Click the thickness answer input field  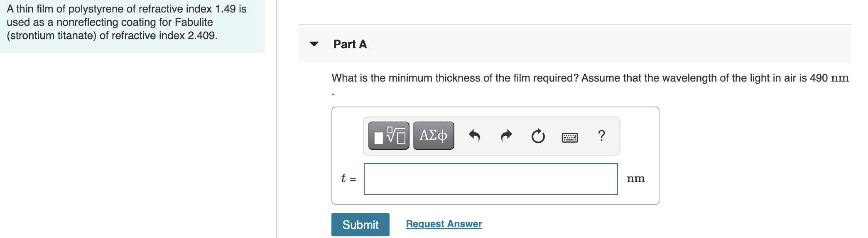point(490,179)
